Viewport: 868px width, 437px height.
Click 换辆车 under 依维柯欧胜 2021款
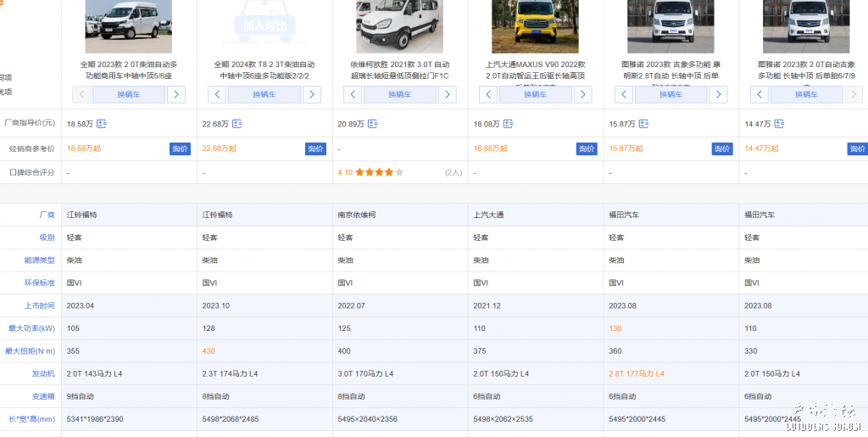click(x=400, y=95)
